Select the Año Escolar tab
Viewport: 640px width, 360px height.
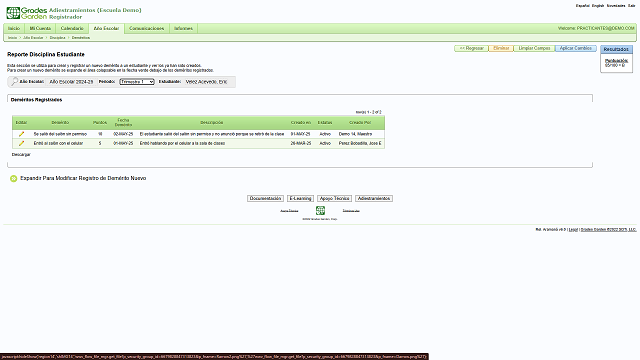[106, 29]
